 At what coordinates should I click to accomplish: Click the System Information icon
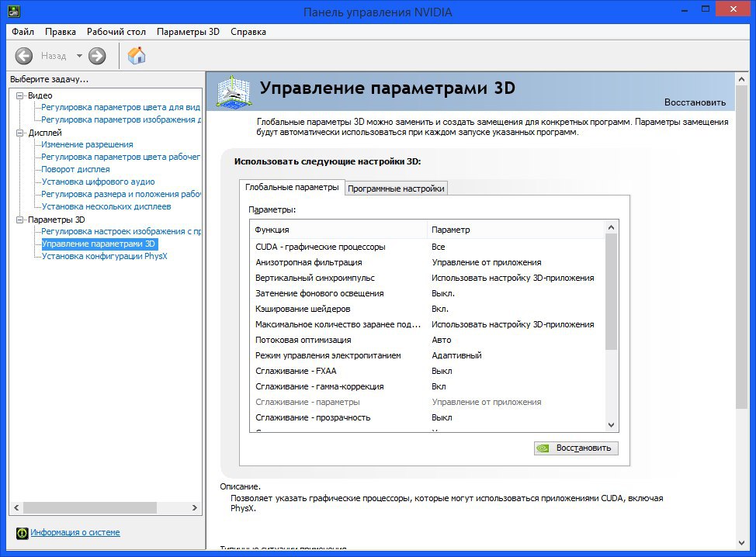[x=23, y=533]
